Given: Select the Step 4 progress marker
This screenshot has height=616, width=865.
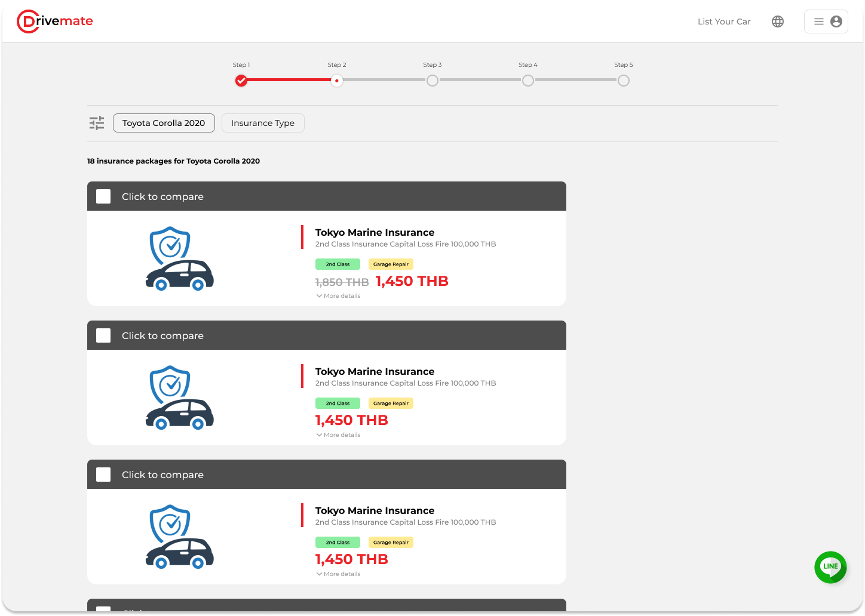Looking at the screenshot, I should (x=528, y=81).
